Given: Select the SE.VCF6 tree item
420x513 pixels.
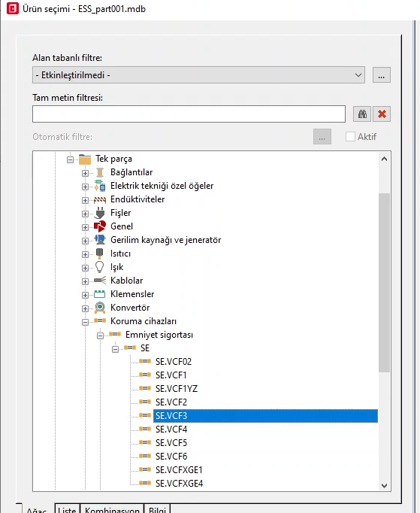Looking at the screenshot, I should tap(171, 456).
